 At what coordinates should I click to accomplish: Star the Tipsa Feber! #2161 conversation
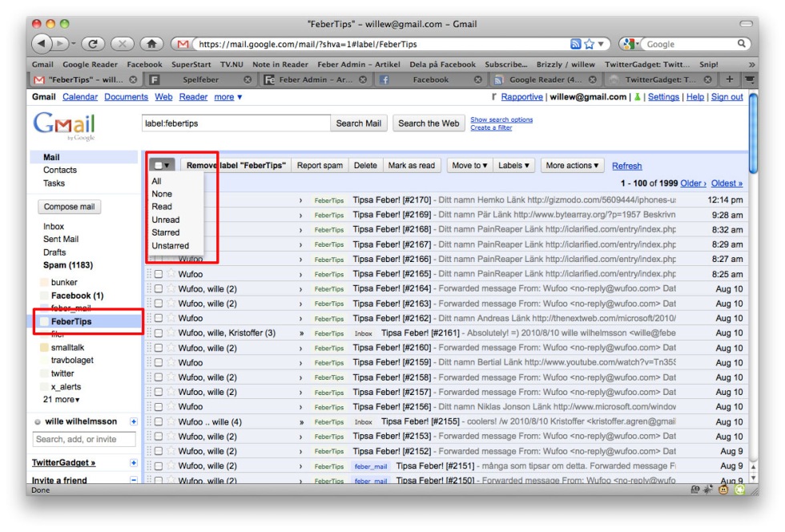tap(171, 333)
